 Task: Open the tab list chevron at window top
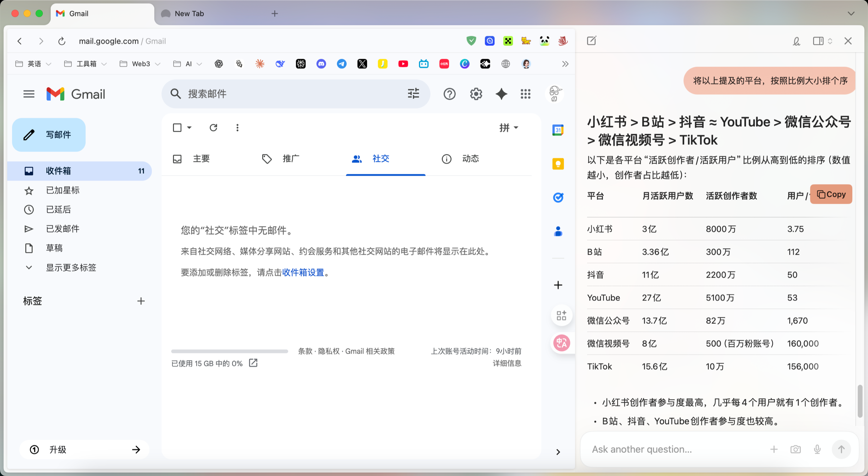pyautogui.click(x=851, y=13)
